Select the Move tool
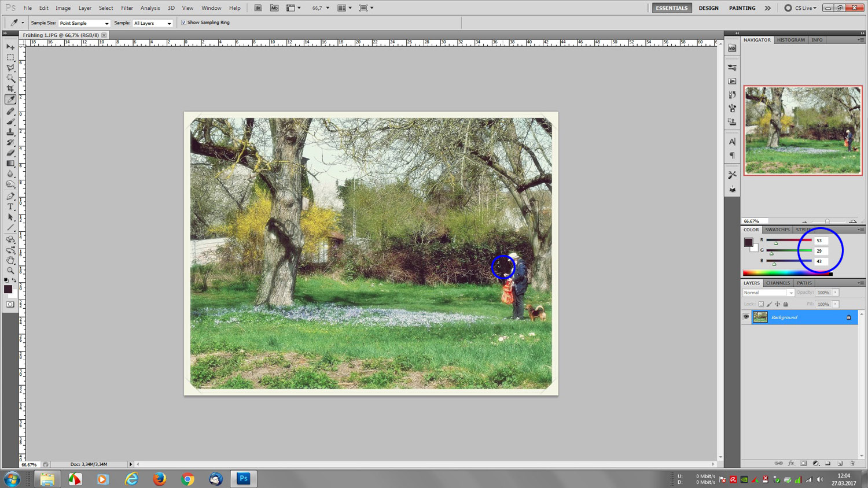868x488 pixels. coord(10,47)
